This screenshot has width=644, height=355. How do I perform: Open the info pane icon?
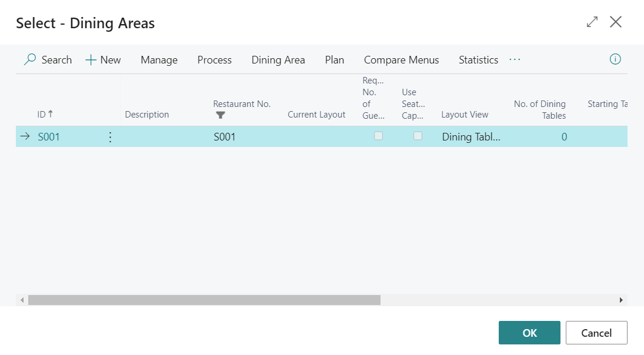point(615,59)
